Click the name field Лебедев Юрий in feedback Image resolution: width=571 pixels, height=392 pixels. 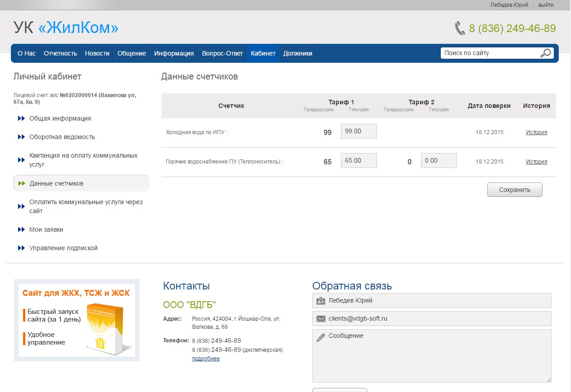pyautogui.click(x=432, y=300)
